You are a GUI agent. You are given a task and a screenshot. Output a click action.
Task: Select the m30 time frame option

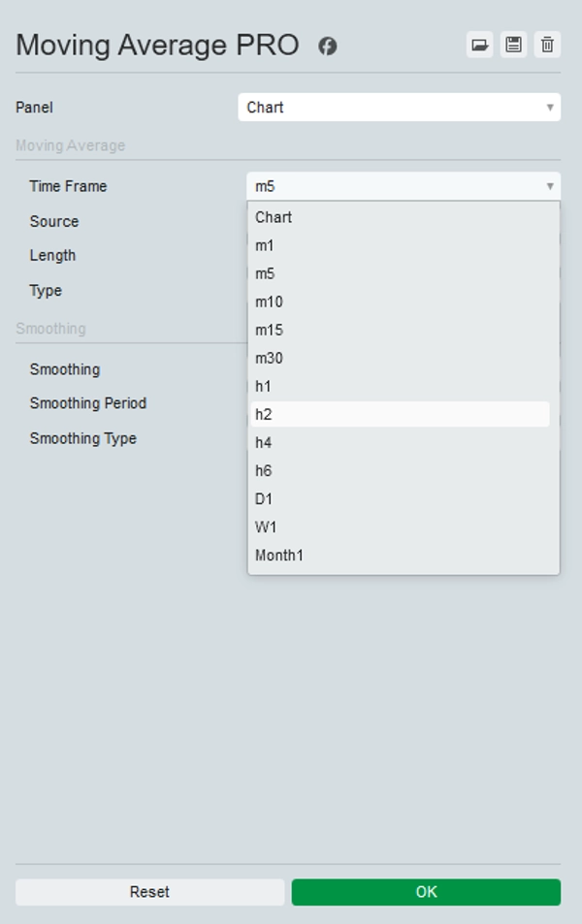pyautogui.click(x=269, y=358)
